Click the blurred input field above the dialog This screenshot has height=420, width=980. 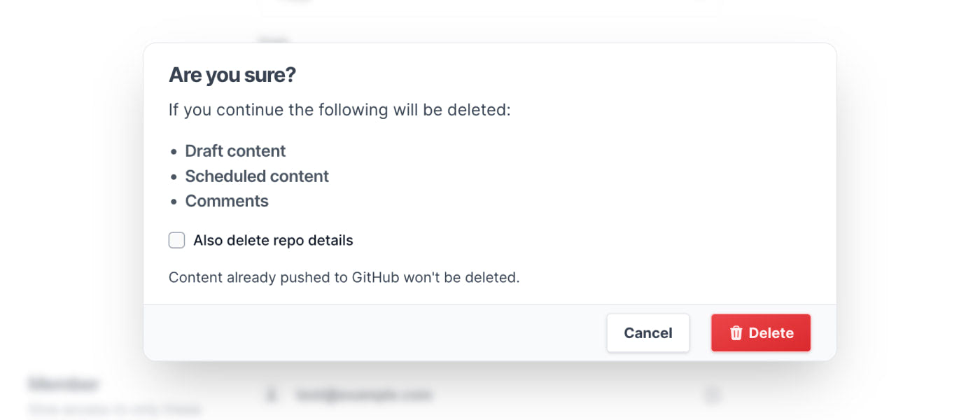pyautogui.click(x=490, y=7)
